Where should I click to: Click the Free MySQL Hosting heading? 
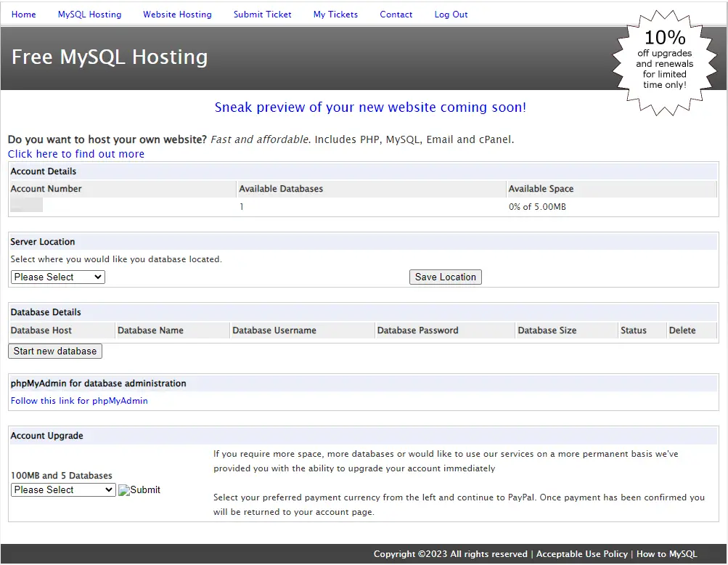(110, 57)
